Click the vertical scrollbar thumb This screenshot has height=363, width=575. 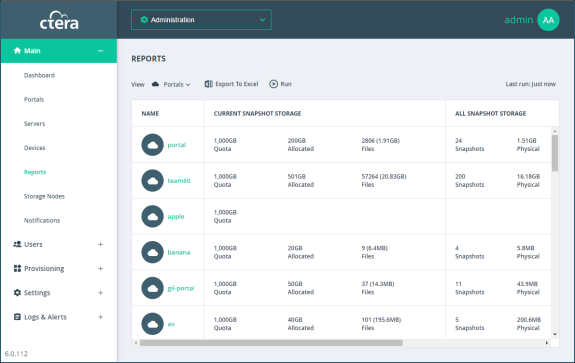point(555,153)
